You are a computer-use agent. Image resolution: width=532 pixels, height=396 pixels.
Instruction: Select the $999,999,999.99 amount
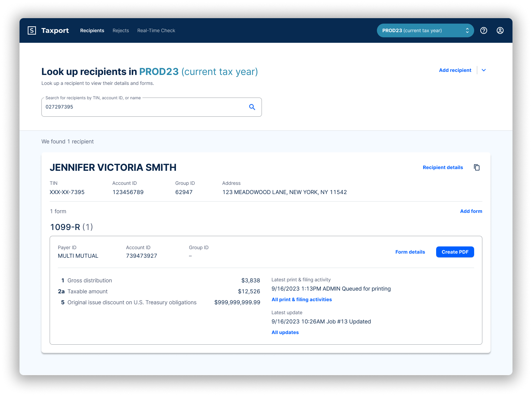tap(237, 302)
